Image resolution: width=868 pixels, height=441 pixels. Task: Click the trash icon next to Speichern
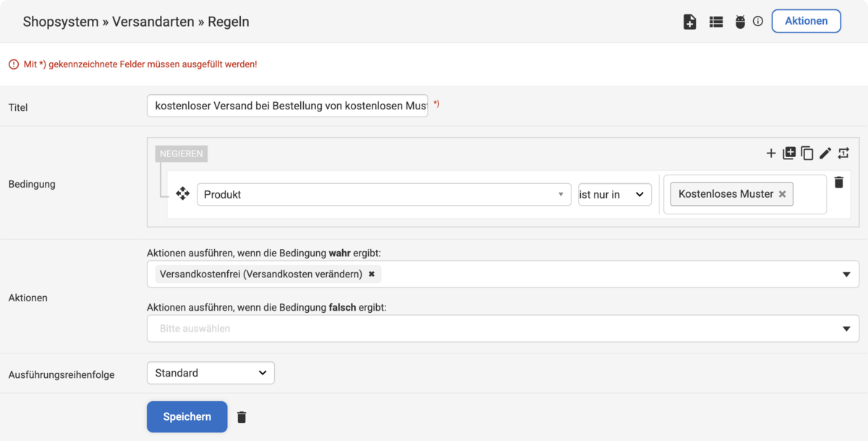click(242, 417)
